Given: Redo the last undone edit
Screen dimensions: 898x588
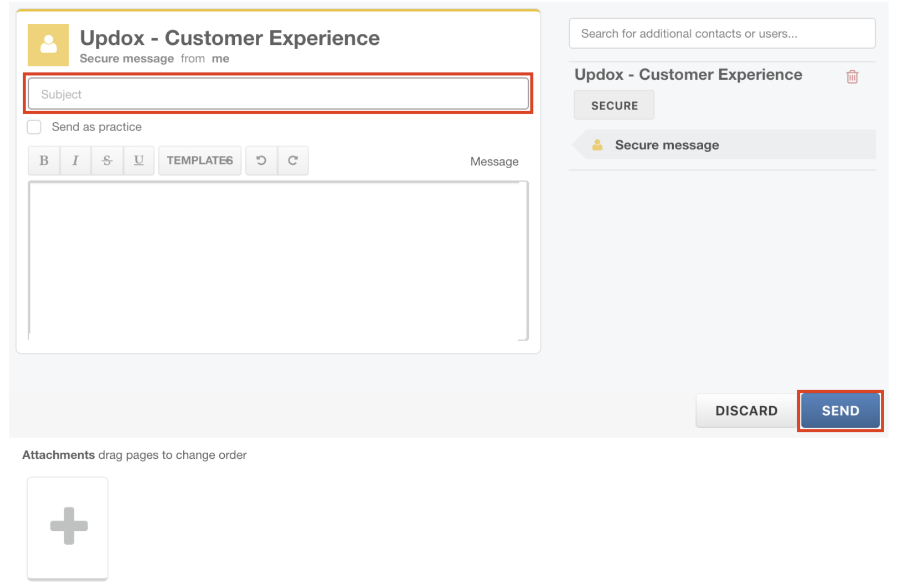Looking at the screenshot, I should tap(293, 161).
